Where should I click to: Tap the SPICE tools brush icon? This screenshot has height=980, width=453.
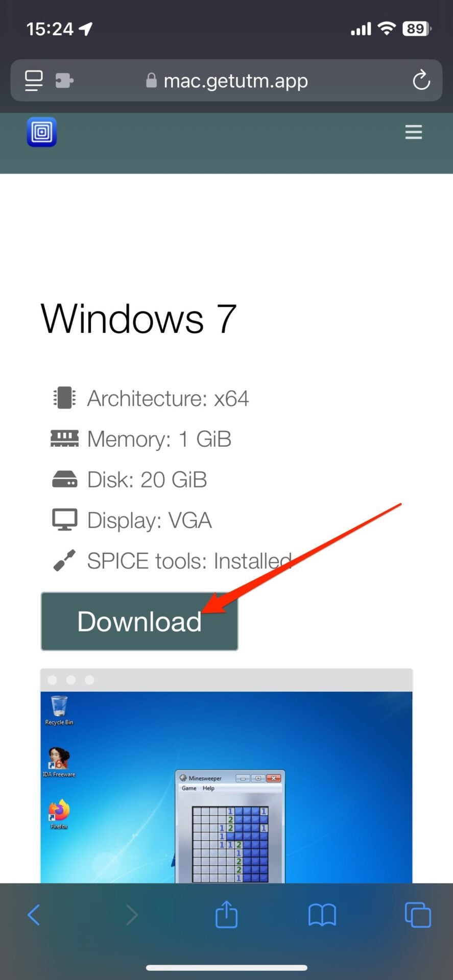click(64, 560)
